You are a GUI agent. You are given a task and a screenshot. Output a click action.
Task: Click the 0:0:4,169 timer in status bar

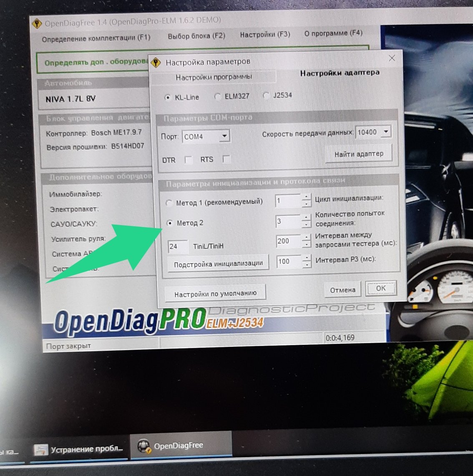(x=340, y=338)
